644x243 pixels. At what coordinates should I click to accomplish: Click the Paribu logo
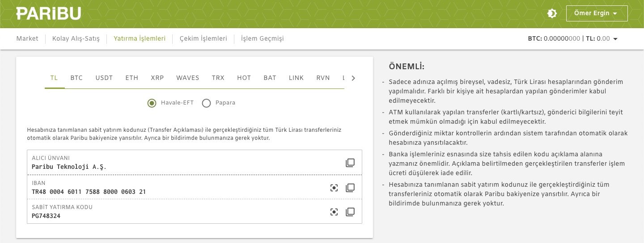tap(49, 13)
